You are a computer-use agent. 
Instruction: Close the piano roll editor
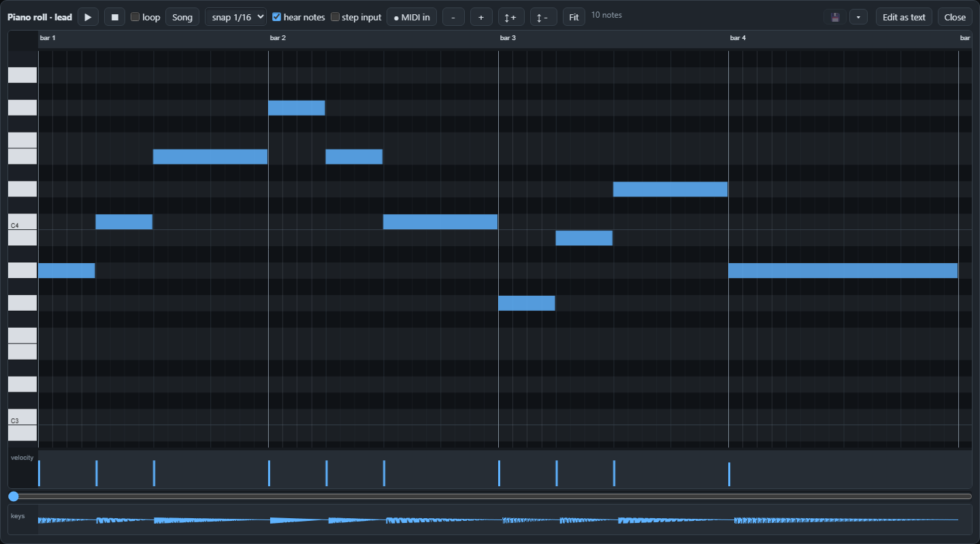955,17
